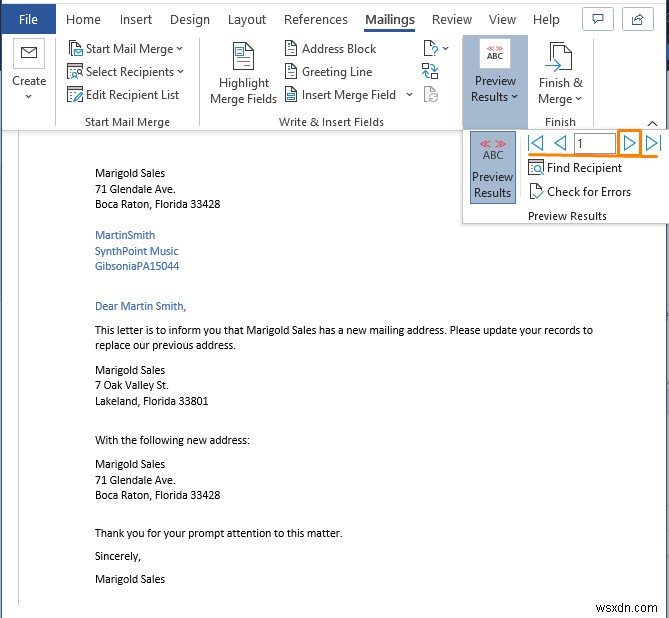This screenshot has width=669, height=618.
Task: Switch to the Layout tab
Action: 247,20
